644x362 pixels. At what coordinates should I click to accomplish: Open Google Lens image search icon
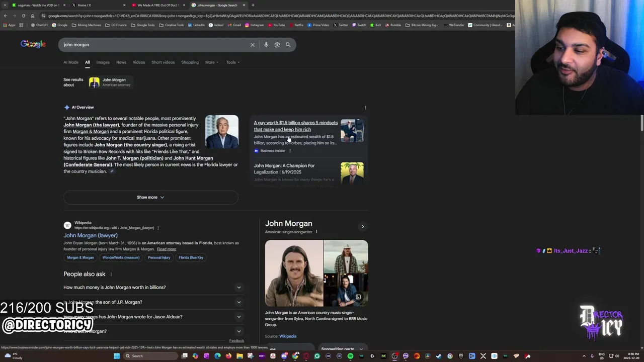[277, 45]
